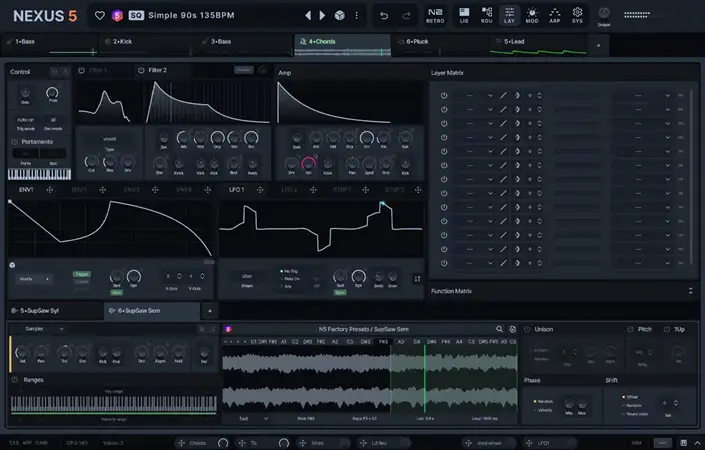Click the purple preset category badge
The height and width of the screenshot is (450, 705).
point(117,16)
